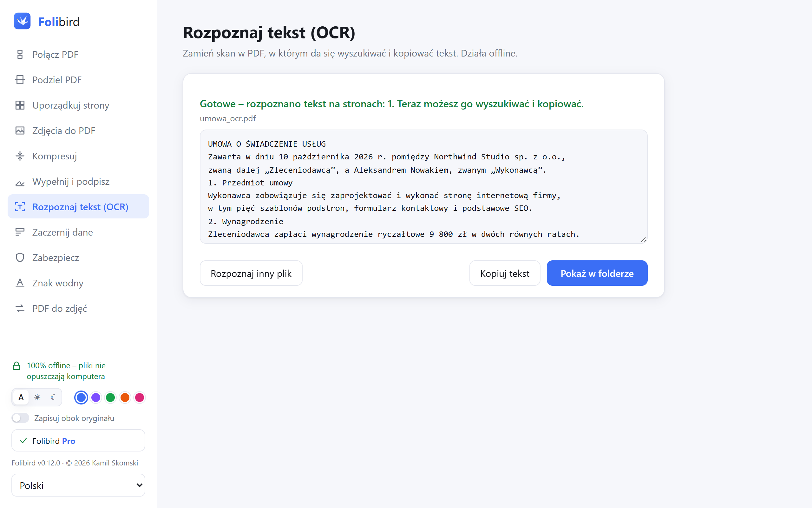Click the Zabezpiecz shield icon
812x508 pixels.
click(20, 258)
